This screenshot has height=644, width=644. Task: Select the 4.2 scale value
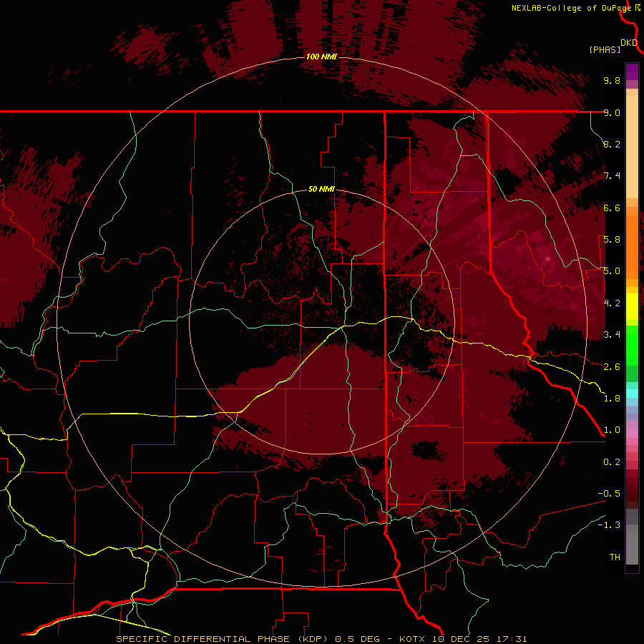tap(612, 303)
